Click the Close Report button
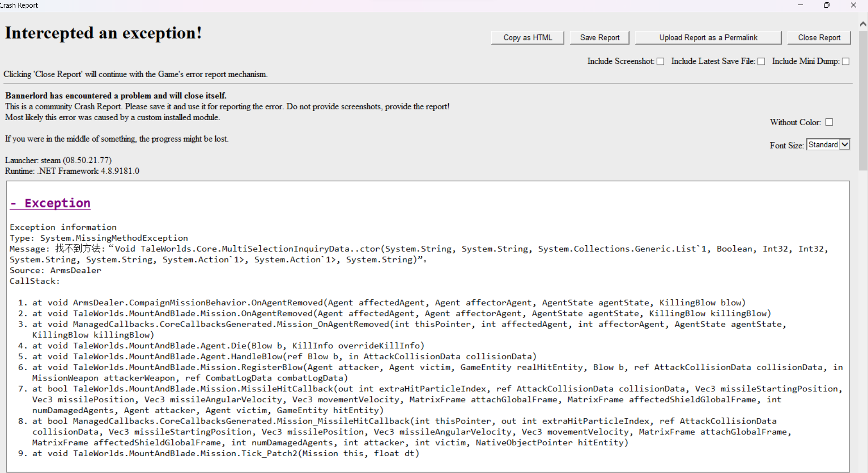The width and height of the screenshot is (868, 473). click(x=819, y=38)
